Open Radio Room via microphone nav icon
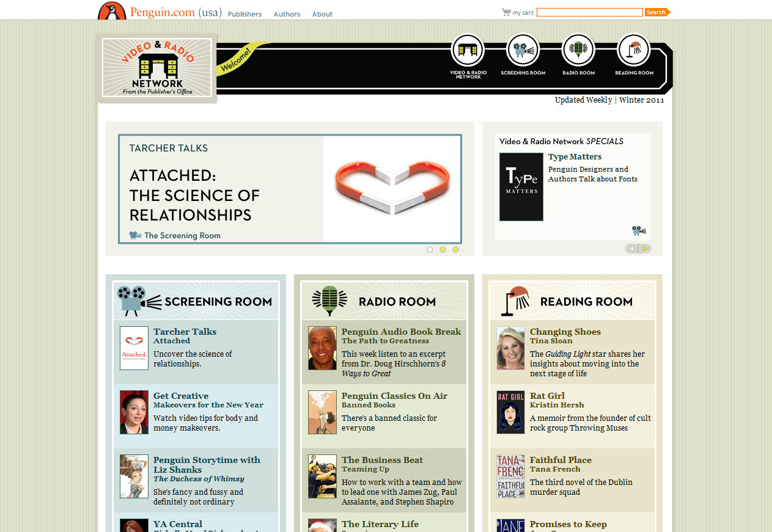The image size is (772, 532). click(578, 49)
